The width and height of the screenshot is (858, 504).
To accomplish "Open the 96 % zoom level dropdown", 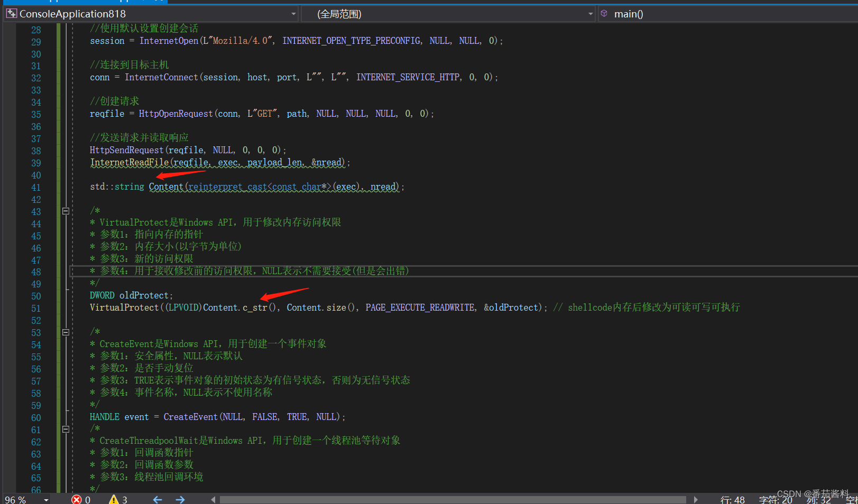I will (47, 500).
